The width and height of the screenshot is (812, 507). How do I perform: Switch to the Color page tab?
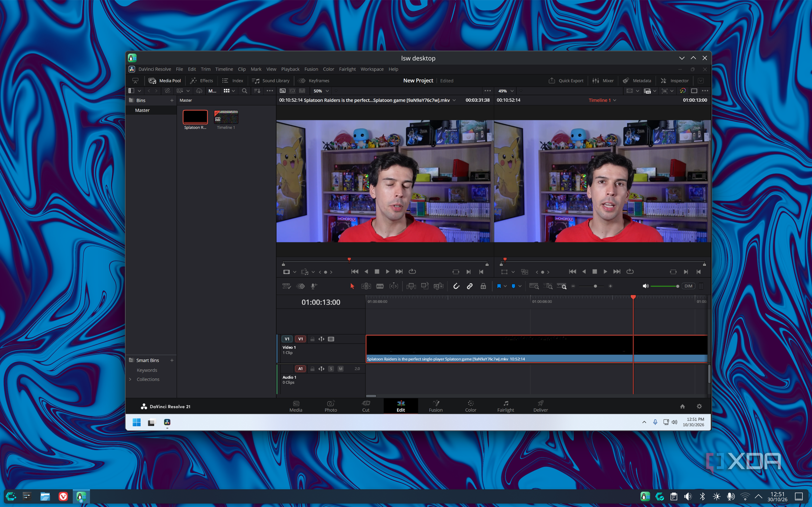(470, 406)
